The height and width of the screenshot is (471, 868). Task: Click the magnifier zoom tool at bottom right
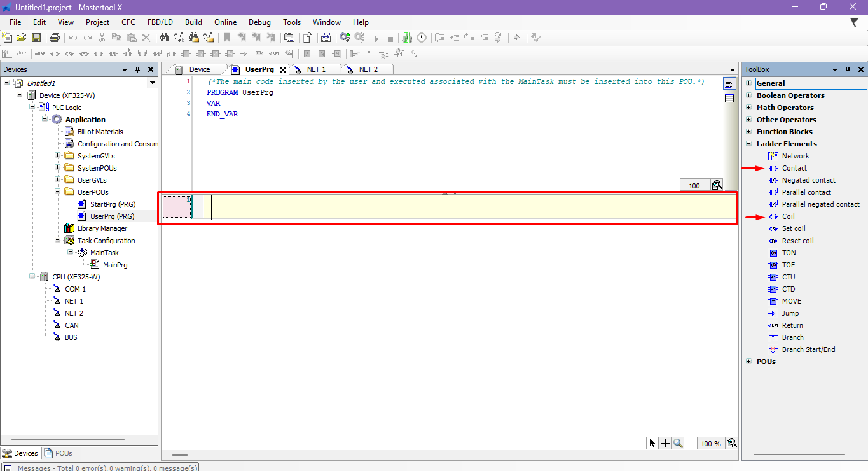point(678,443)
